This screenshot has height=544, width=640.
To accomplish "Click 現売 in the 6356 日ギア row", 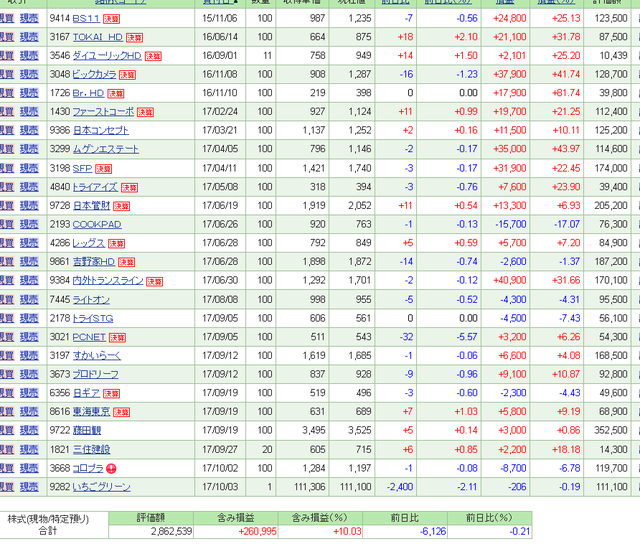I will [x=29, y=393].
